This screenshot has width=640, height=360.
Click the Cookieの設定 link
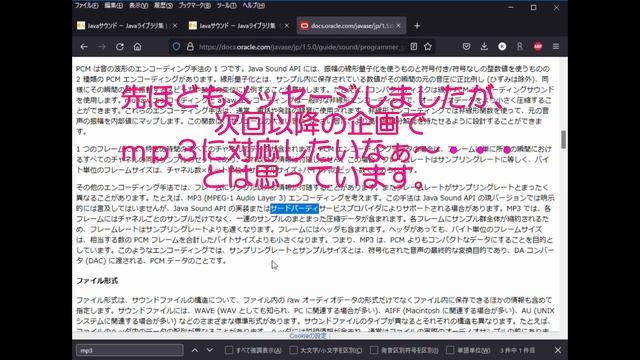[x=308, y=336]
